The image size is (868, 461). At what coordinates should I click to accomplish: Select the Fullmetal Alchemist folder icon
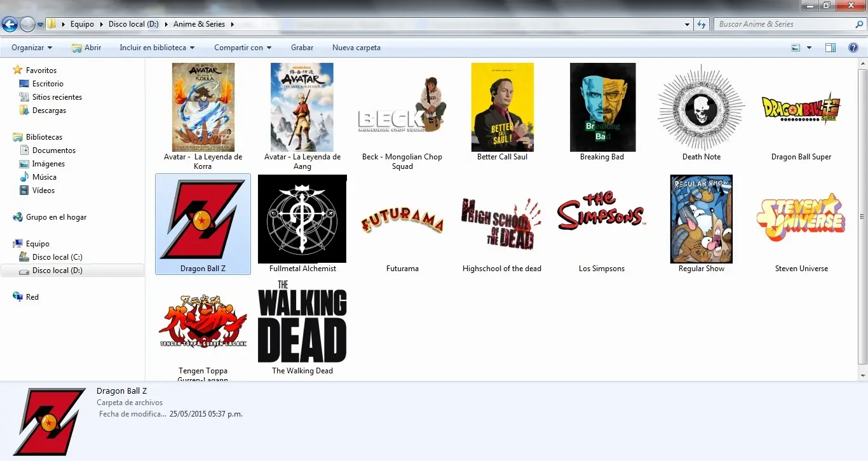click(x=302, y=219)
